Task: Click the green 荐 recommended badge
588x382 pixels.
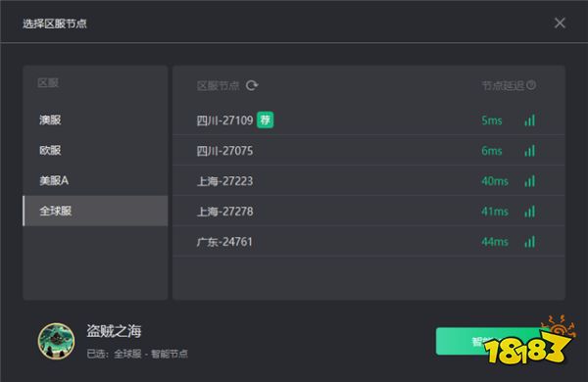Action: pos(266,119)
